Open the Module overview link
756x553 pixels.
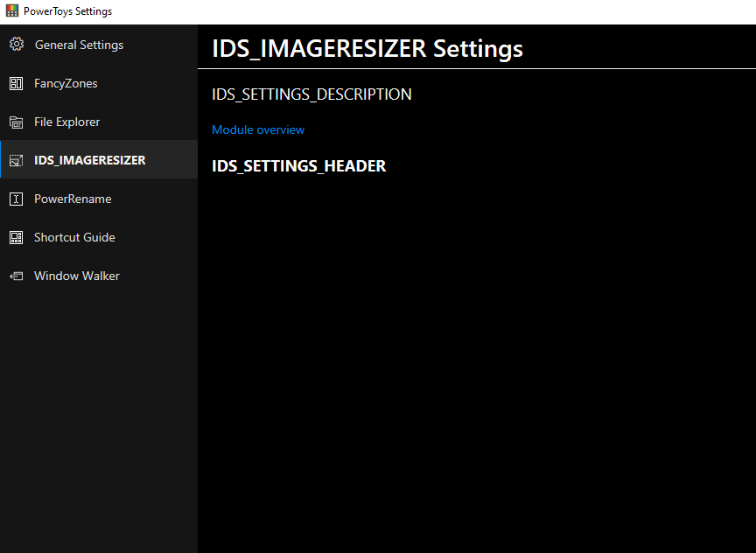click(258, 129)
